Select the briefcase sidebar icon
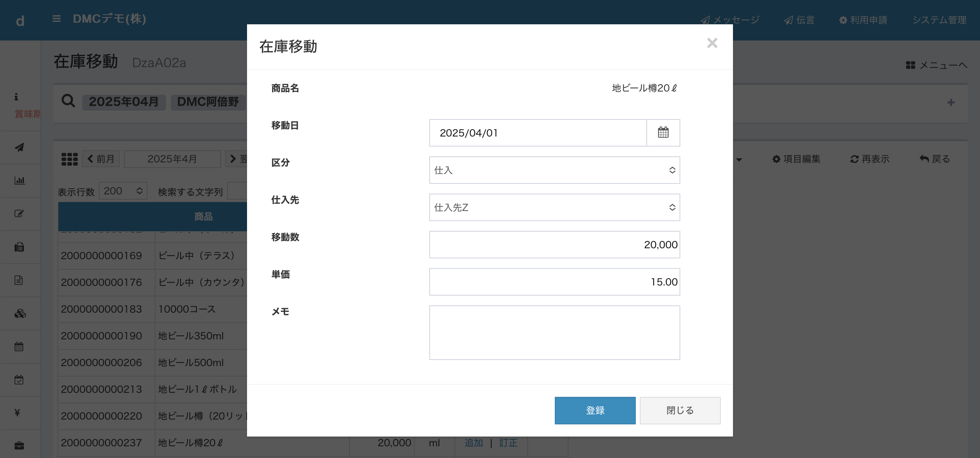The width and height of the screenshot is (980, 458). click(19, 445)
